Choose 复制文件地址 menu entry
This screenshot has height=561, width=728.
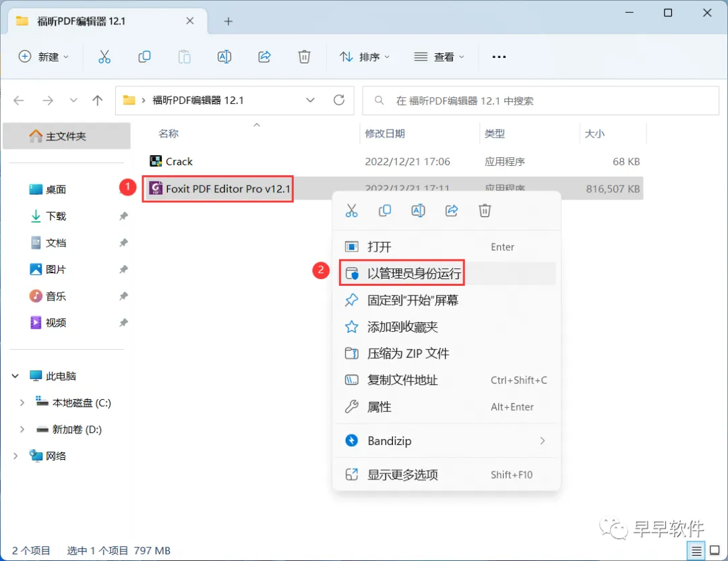(x=447, y=380)
